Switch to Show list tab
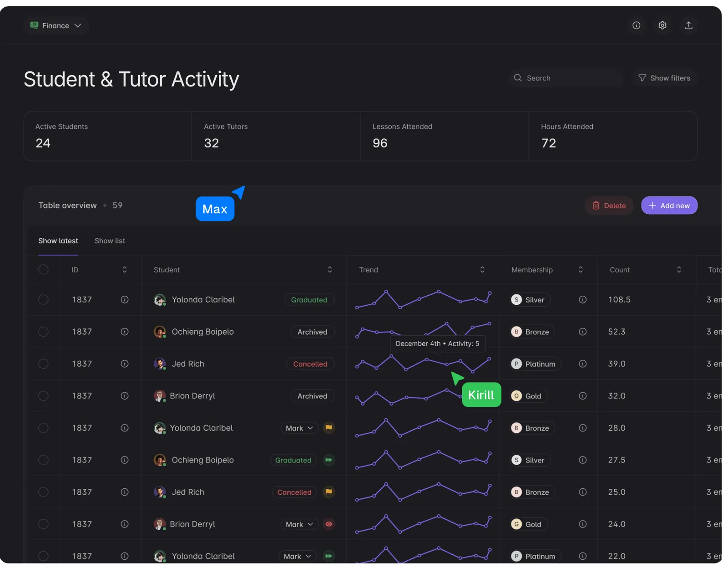 click(110, 241)
